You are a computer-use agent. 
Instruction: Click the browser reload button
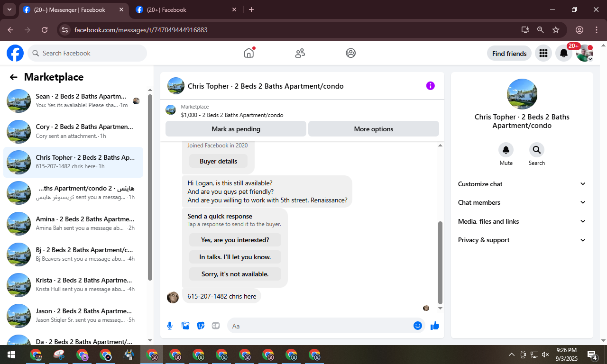tap(45, 30)
